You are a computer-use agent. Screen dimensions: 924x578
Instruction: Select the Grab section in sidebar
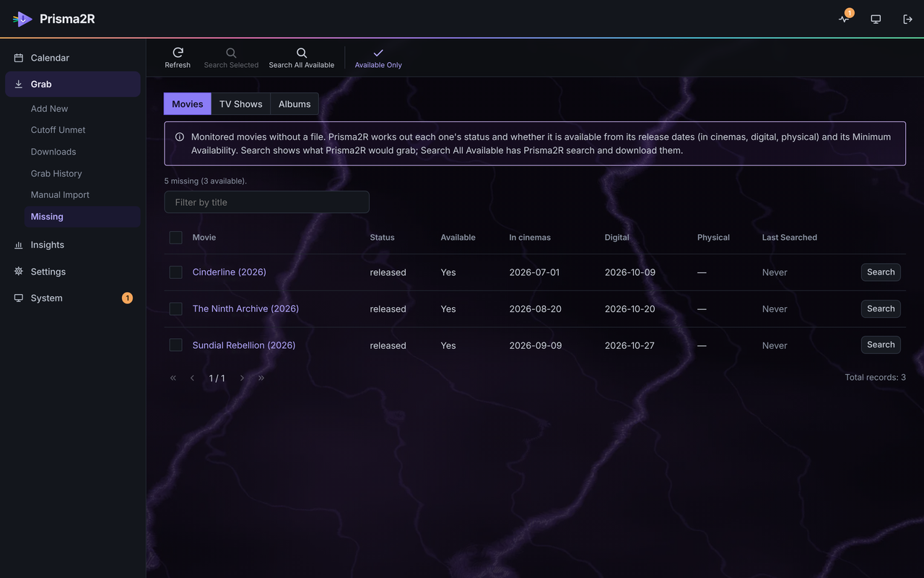[x=73, y=84]
